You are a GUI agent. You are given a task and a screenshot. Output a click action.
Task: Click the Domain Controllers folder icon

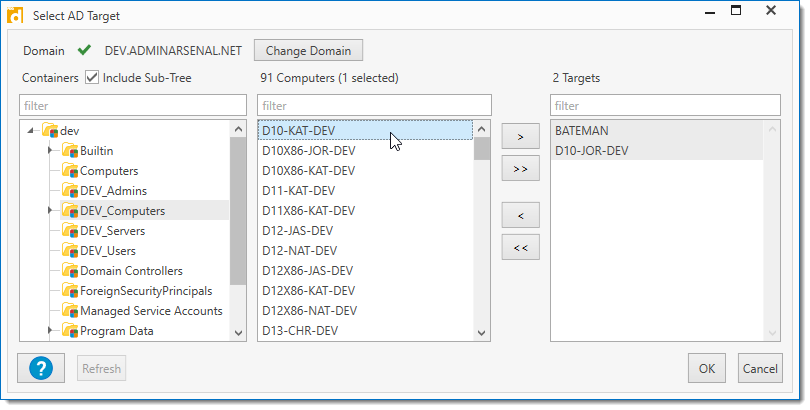pos(69,271)
